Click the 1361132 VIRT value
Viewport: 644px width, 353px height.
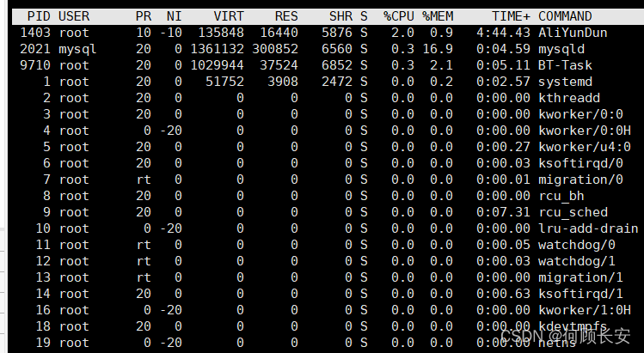(218, 49)
